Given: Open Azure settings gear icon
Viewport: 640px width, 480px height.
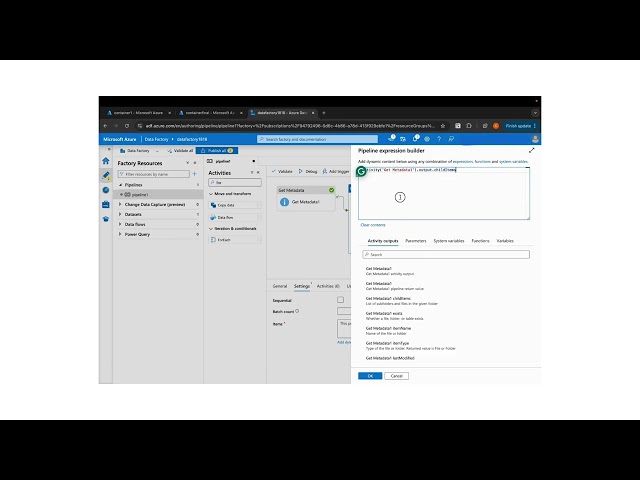Looking at the screenshot, I should pyautogui.click(x=427, y=139).
